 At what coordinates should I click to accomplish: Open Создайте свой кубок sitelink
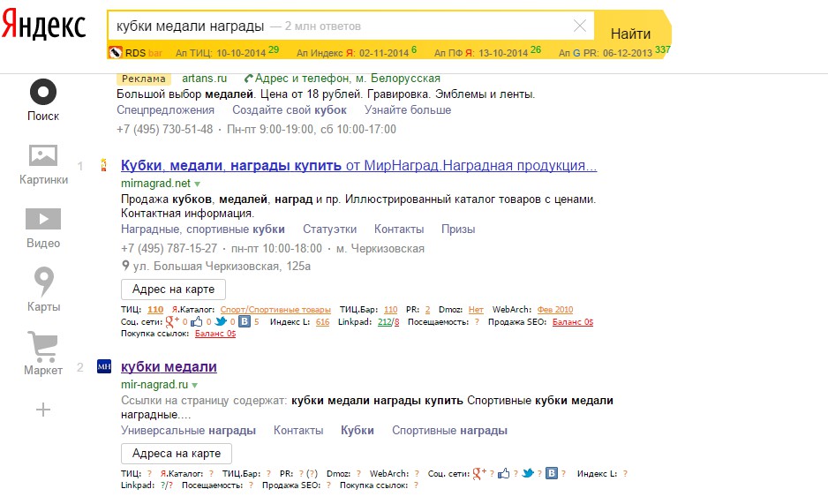290,109
